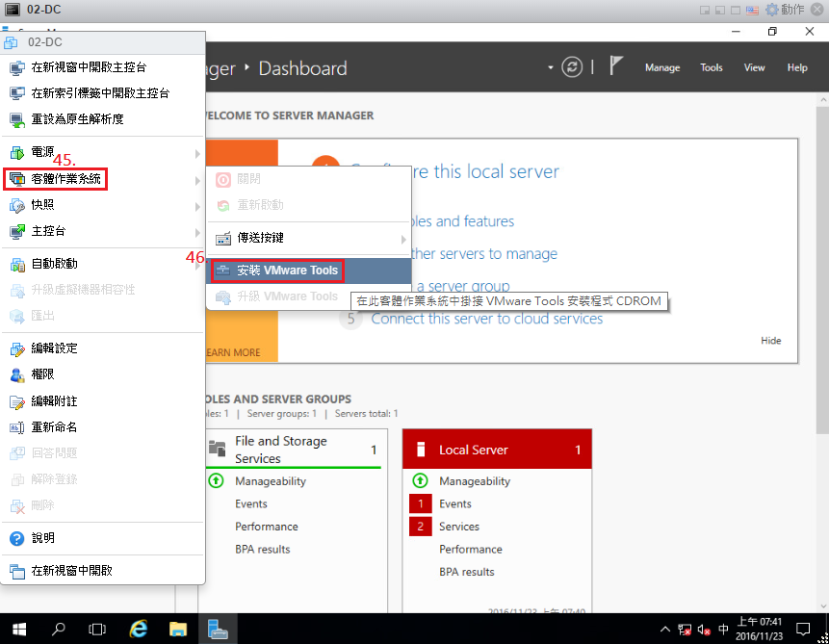
Task: Open Task View from taskbar
Action: click(97, 629)
